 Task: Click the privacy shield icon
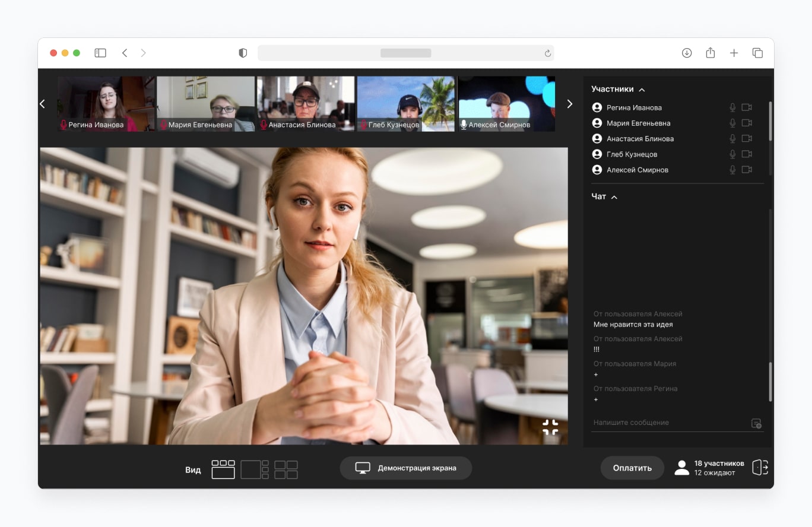[243, 53]
